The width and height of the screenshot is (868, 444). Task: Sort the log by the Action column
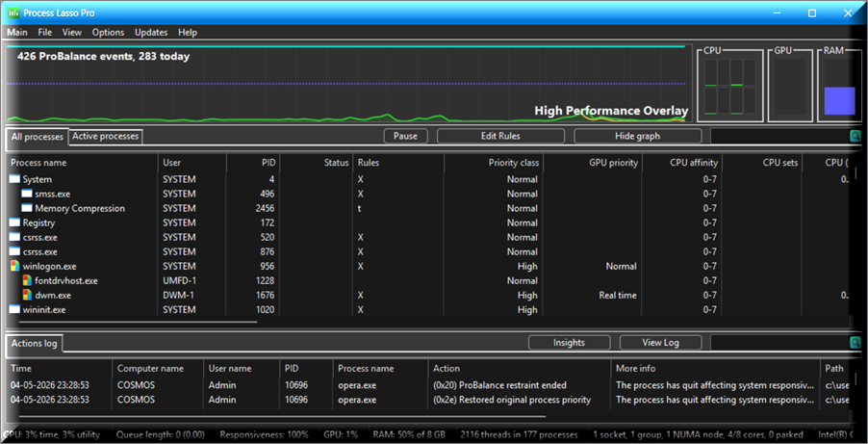(520, 369)
